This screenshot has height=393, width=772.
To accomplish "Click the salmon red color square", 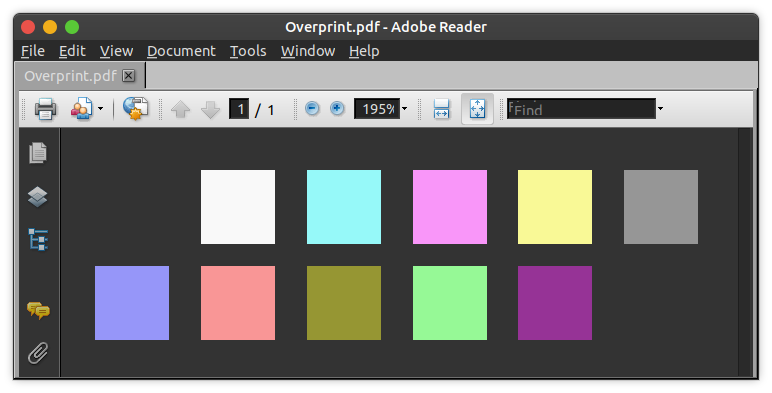I will [x=238, y=303].
